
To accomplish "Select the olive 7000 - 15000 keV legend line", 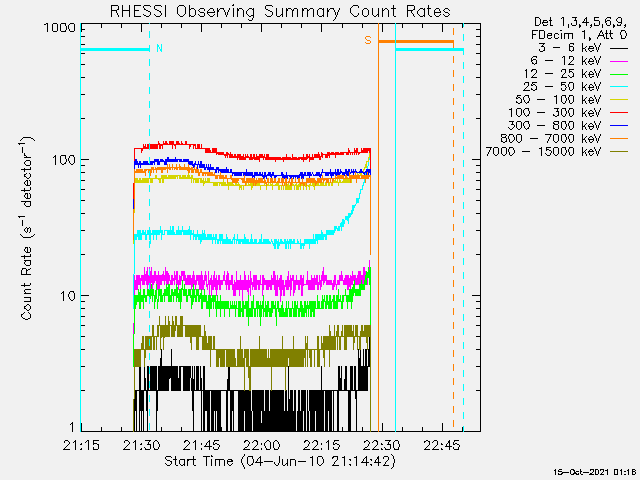I will coord(619,153).
